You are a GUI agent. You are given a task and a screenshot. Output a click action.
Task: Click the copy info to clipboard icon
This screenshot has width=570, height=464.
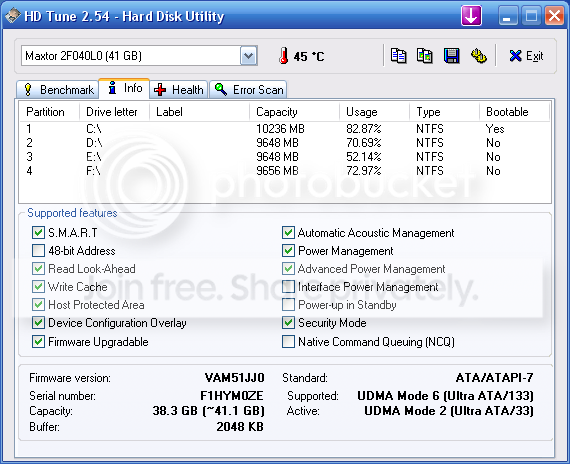pyautogui.click(x=398, y=56)
